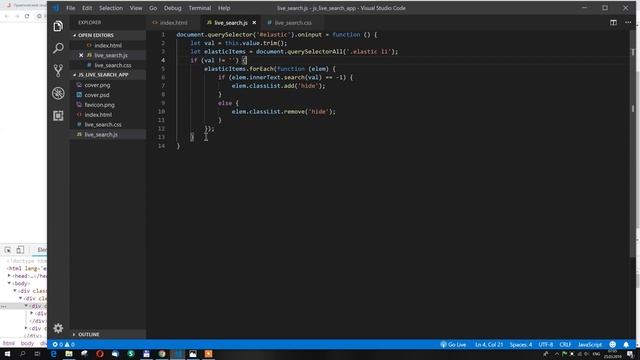
Task: Switch to the index.html editor tab
Action: coord(173,22)
